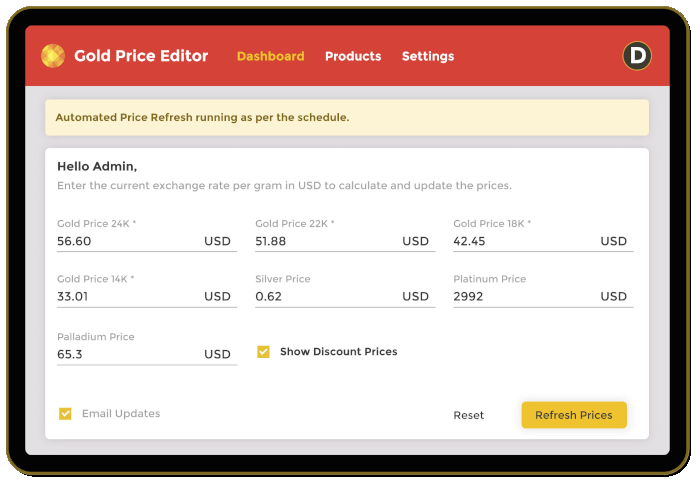Uncheck the Email Updates checkbox
Viewport: 700px width, 486px height.
pyautogui.click(x=65, y=414)
